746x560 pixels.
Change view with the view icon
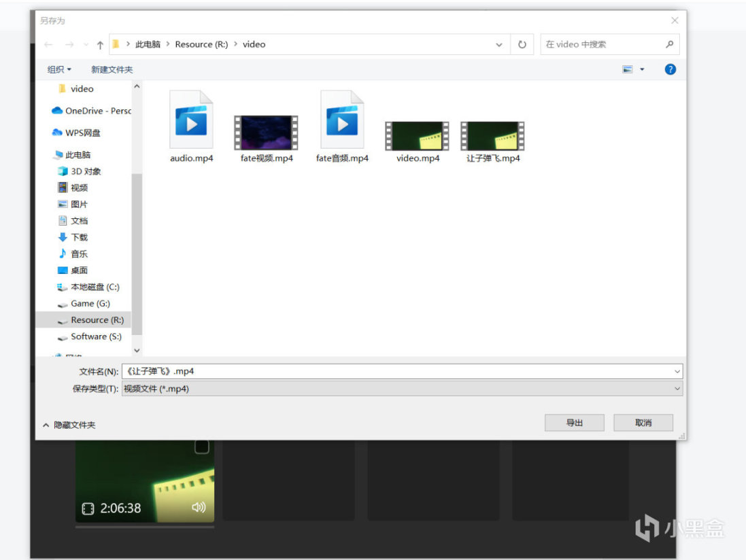(x=628, y=69)
